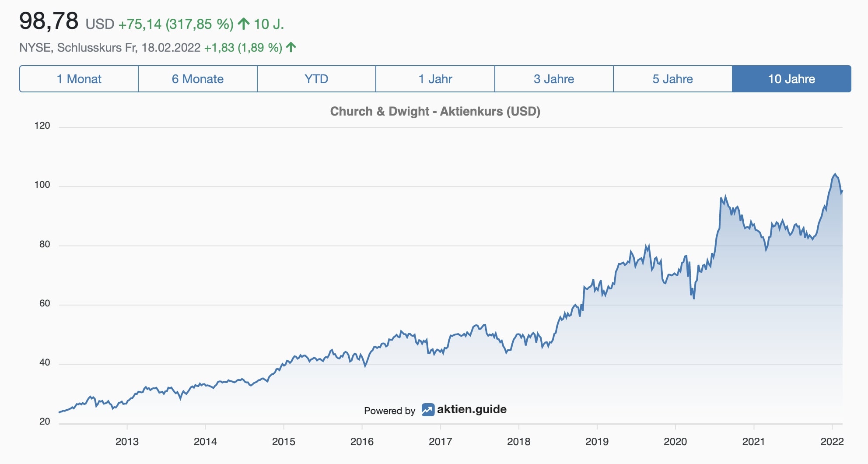The image size is (868, 464).
Task: Select the 1 Monat time range tab
Action: coord(79,79)
